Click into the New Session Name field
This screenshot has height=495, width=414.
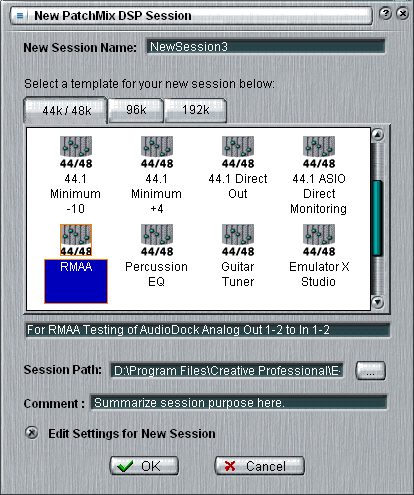(266, 46)
